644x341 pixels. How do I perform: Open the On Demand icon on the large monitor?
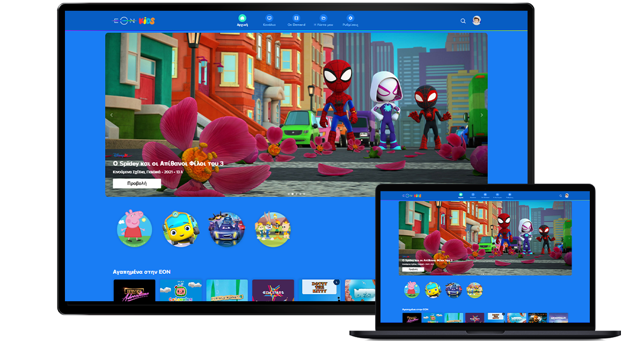tap(296, 18)
